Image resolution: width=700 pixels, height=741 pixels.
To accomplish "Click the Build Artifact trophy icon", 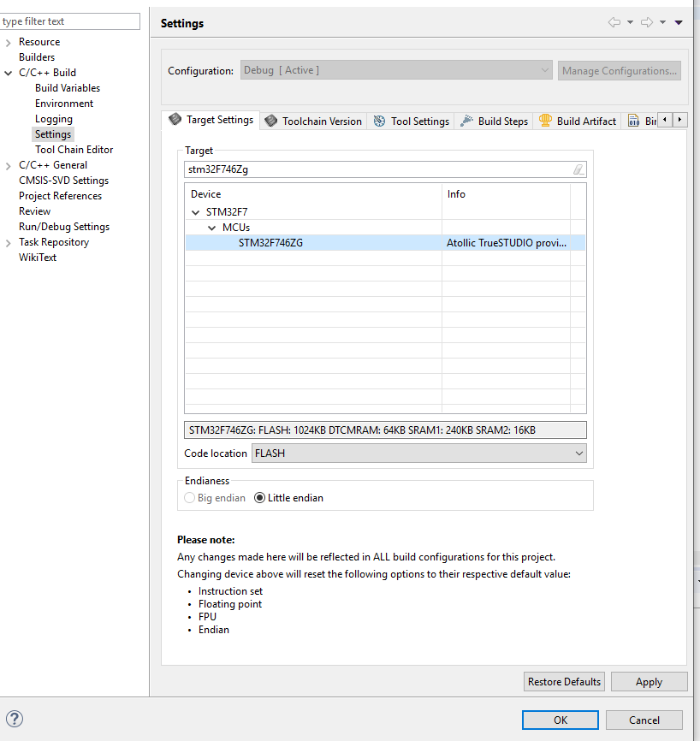I will point(545,121).
